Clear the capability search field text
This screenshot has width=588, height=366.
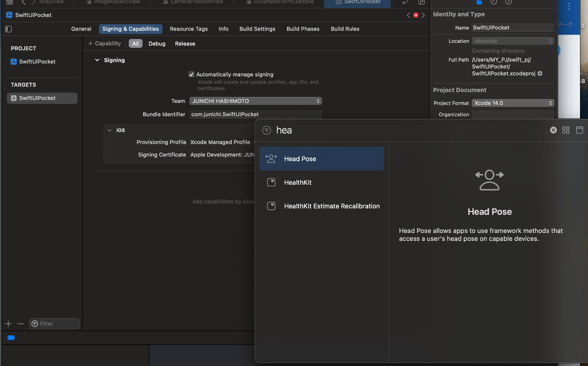point(554,130)
